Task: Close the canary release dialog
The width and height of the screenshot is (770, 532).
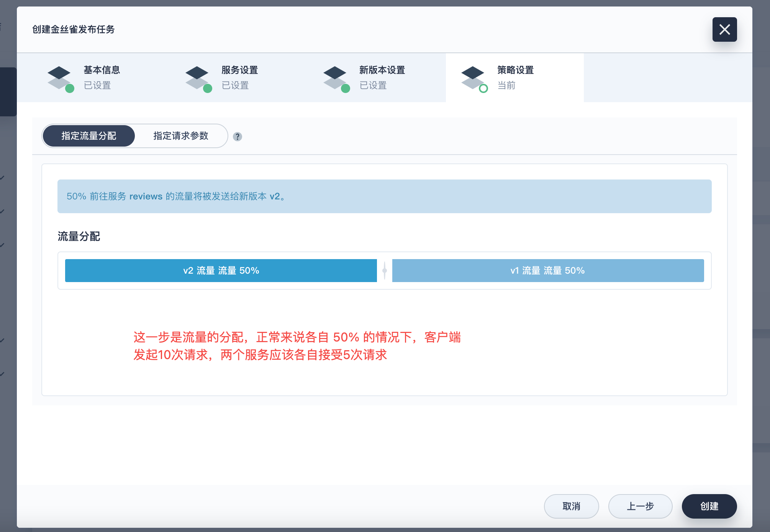Action: [724, 29]
